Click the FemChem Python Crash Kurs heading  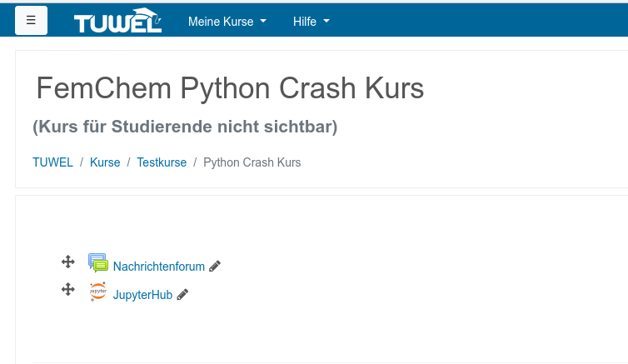[x=230, y=88]
